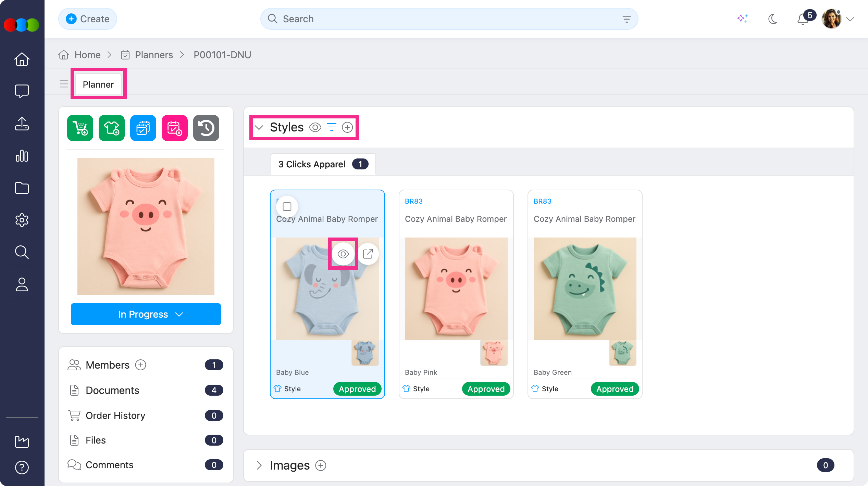The height and width of the screenshot is (486, 868).
Task: Select the 3 Clicks Apparel tab
Action: 323,164
